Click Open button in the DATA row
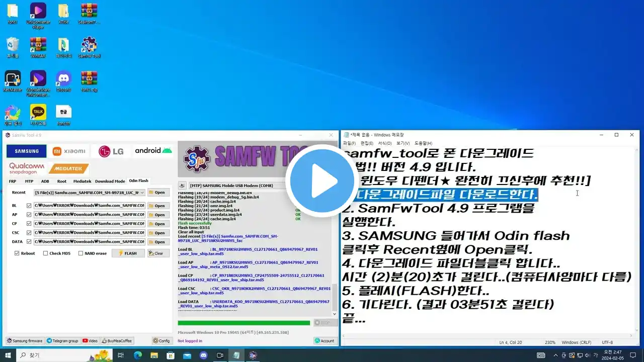644x362 pixels. point(158,242)
